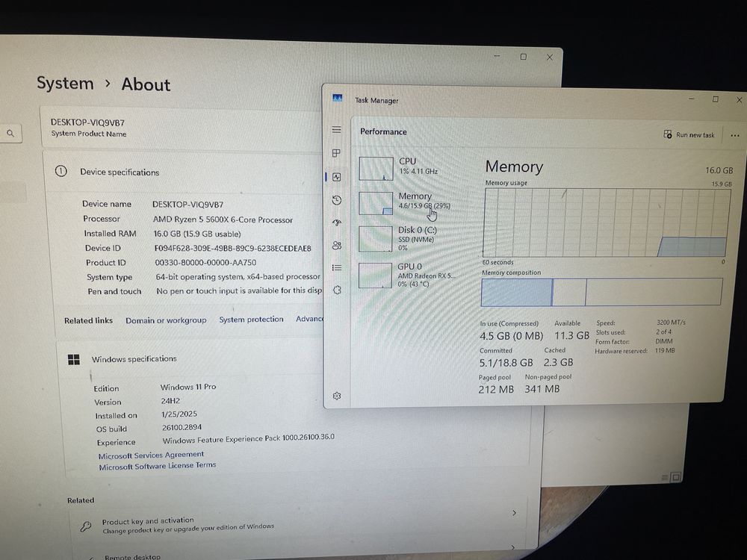Click Installed RAM 16.0 GB value
Viewport: 747px width, 560px height.
[196, 234]
